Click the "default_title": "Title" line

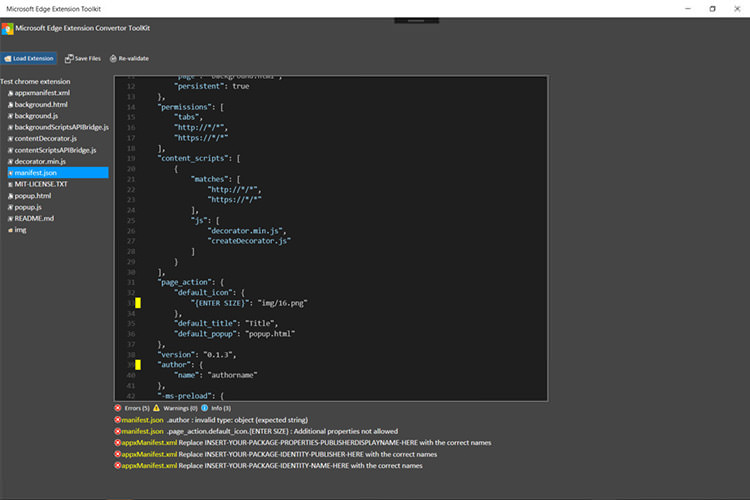(226, 323)
